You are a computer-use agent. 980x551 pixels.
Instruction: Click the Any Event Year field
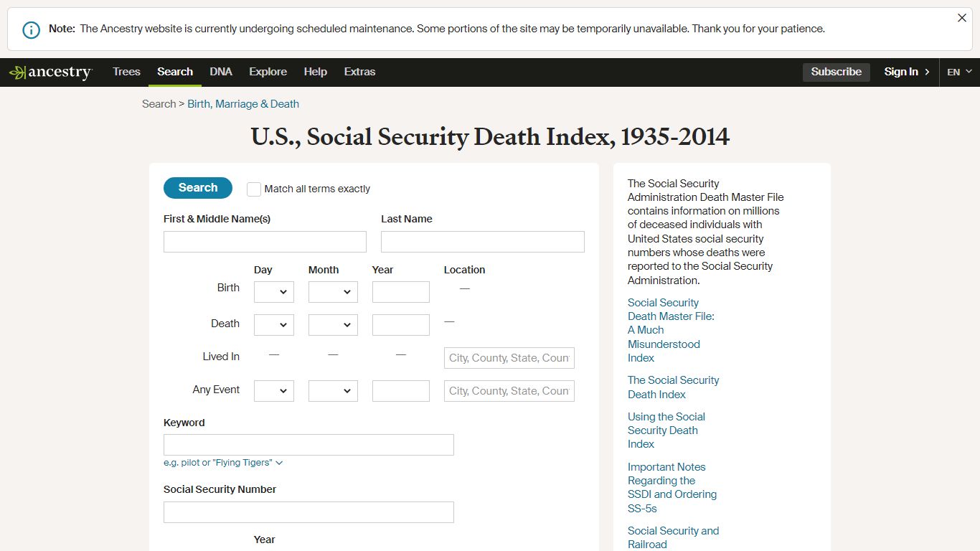pyautogui.click(x=401, y=391)
